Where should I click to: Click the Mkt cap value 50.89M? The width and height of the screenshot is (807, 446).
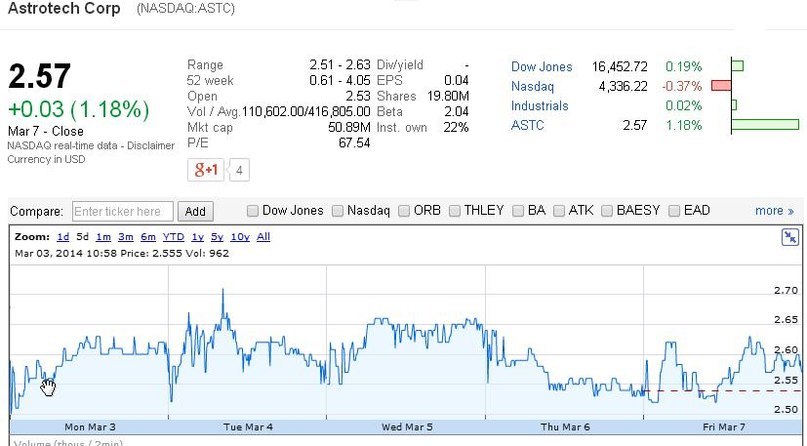pyautogui.click(x=349, y=127)
